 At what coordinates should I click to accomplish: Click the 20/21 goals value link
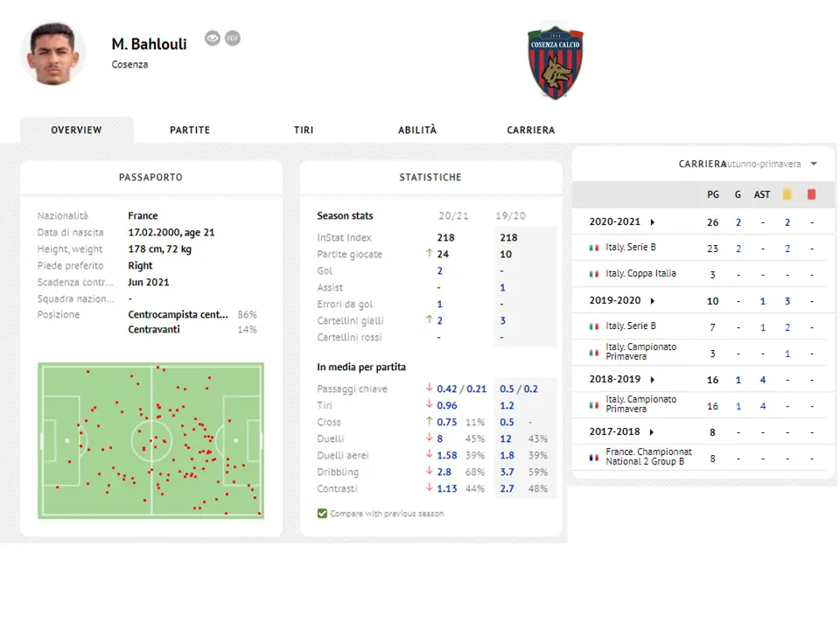tap(440, 271)
